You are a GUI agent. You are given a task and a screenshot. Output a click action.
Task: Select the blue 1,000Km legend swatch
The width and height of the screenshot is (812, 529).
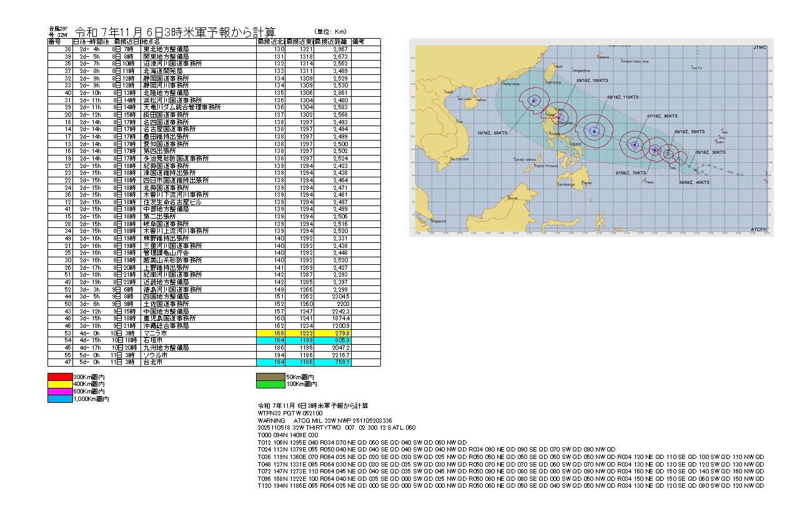[60, 398]
